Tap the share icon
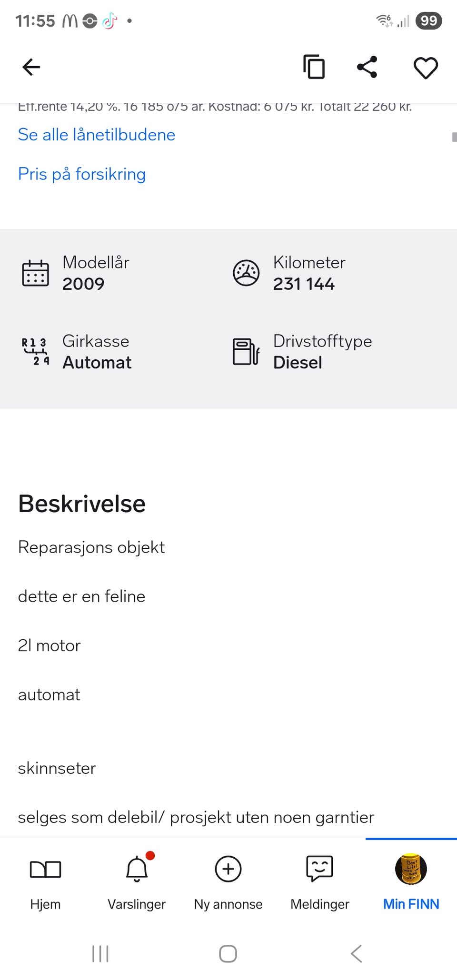This screenshot has width=457, height=980. (x=367, y=67)
